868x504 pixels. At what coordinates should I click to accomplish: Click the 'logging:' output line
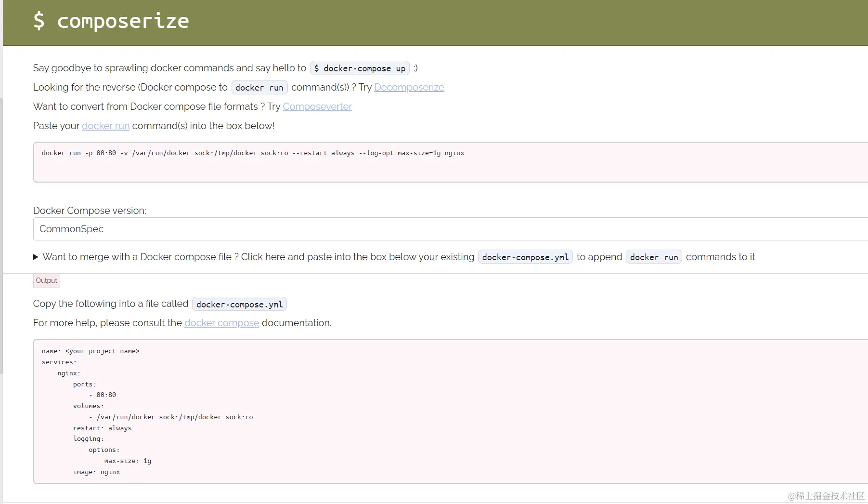click(89, 439)
